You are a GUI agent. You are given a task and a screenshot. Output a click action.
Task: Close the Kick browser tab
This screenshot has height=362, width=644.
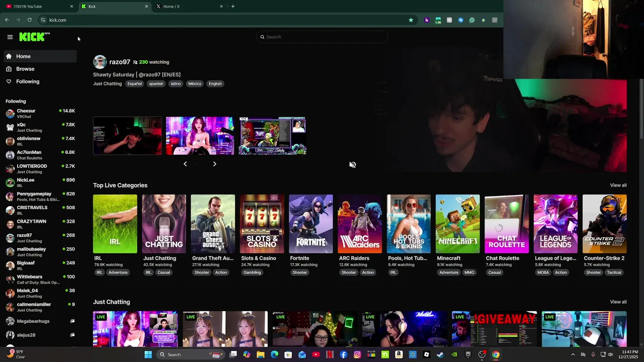click(146, 7)
